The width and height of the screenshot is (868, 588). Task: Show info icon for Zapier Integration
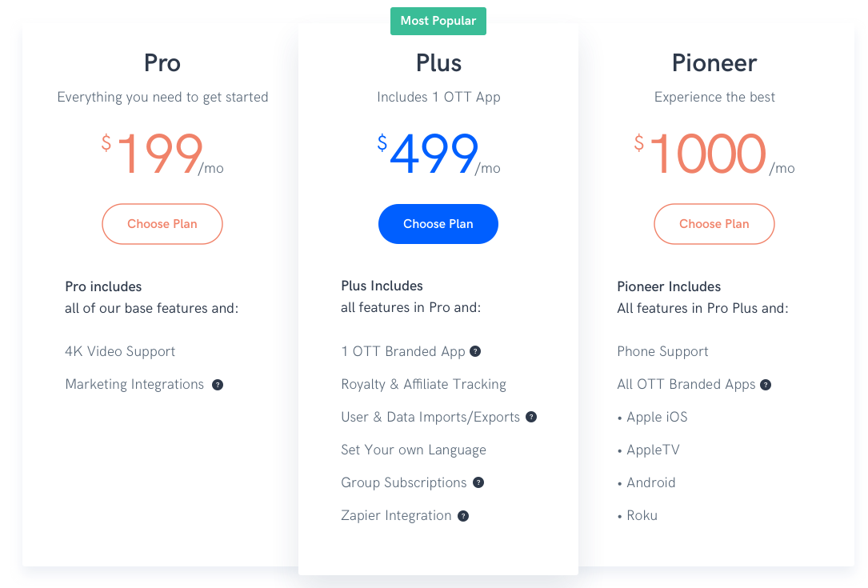pos(463,516)
